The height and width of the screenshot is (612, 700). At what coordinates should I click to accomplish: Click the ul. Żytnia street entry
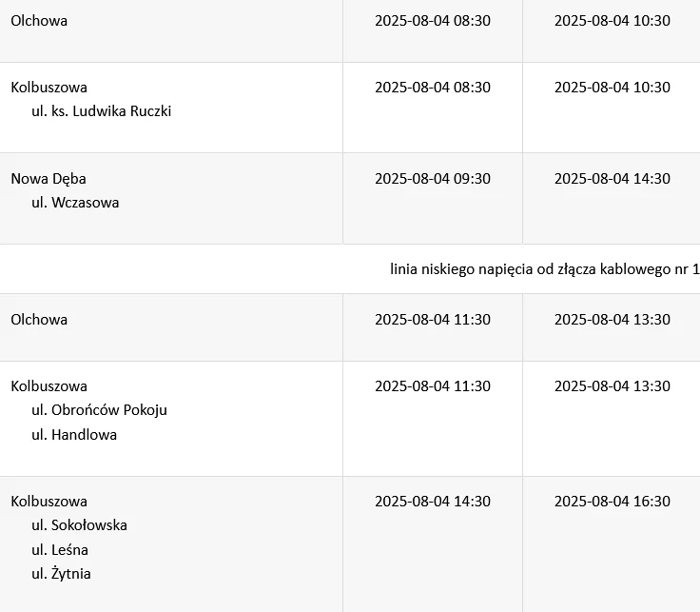[61, 574]
